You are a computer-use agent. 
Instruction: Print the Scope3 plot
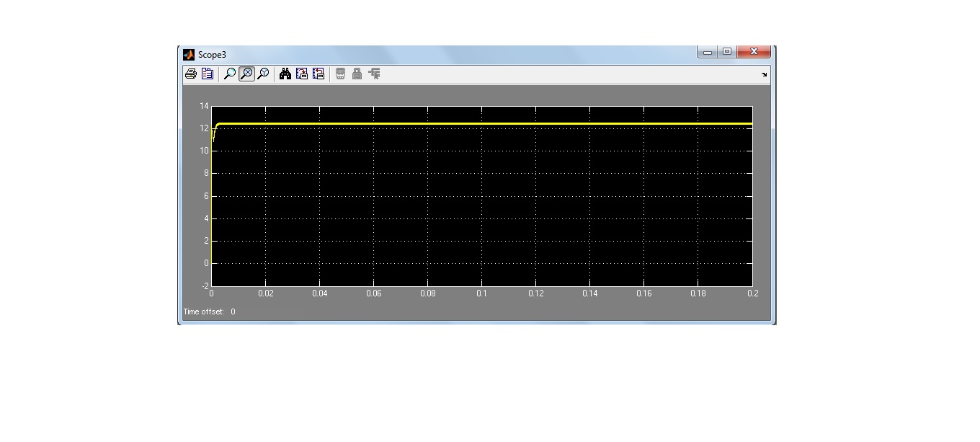point(191,74)
